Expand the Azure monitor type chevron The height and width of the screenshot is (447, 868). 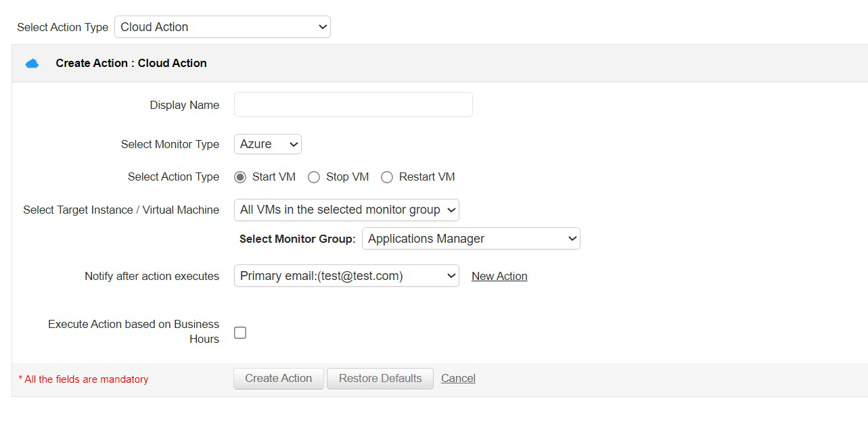point(292,143)
